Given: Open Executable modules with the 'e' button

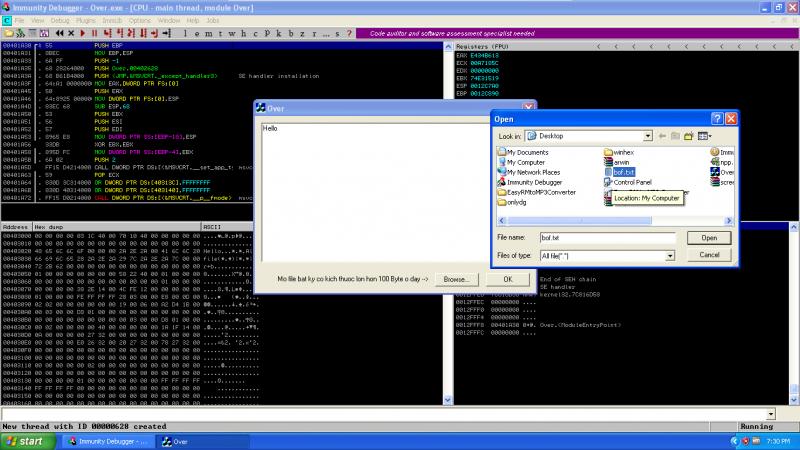Looking at the screenshot, I should 196,34.
